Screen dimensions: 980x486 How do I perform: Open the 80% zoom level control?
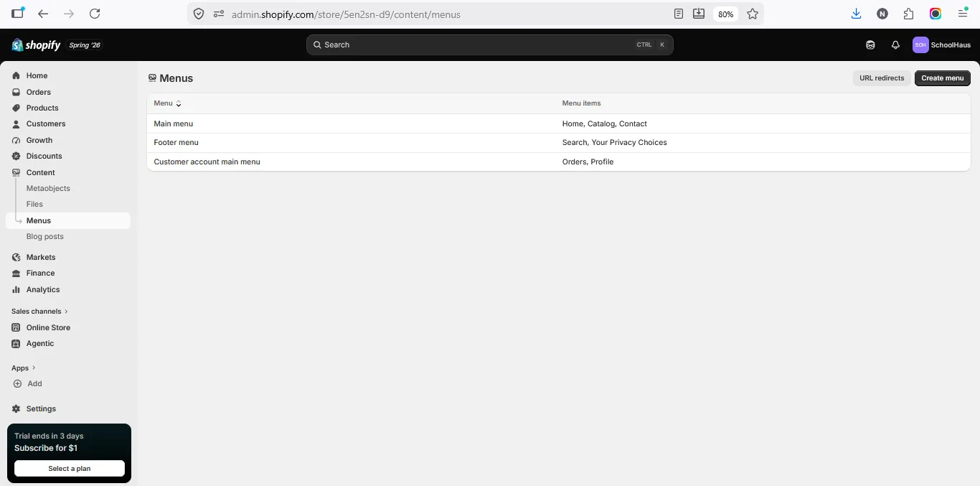pyautogui.click(x=725, y=14)
